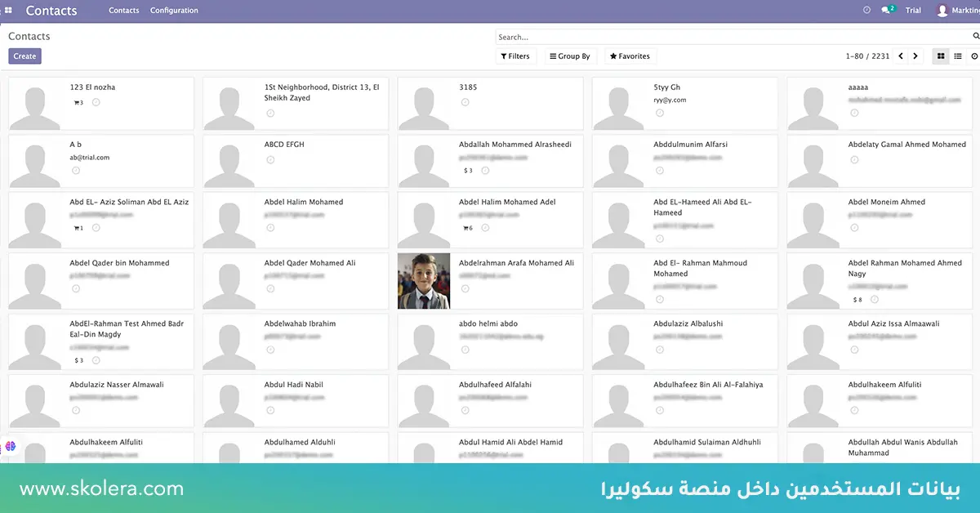980x513 pixels.
Task: Click the ryy@y.com email text
Action: pyautogui.click(x=670, y=100)
